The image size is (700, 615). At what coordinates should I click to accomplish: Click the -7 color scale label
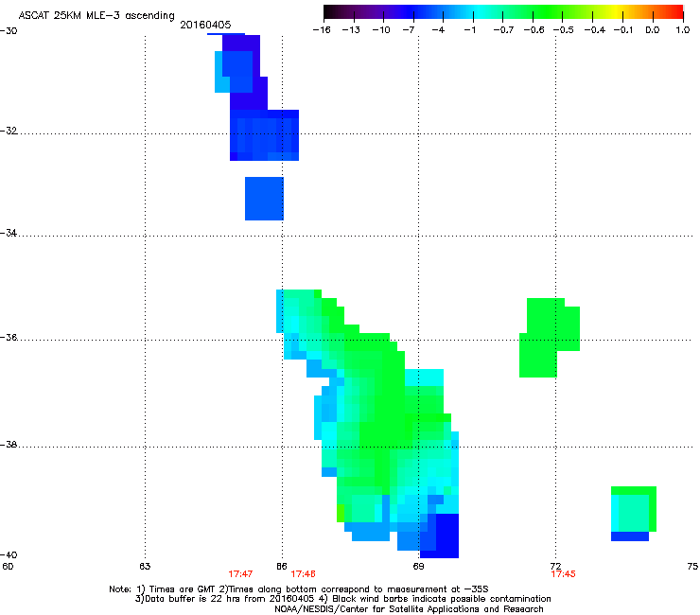coord(409,30)
